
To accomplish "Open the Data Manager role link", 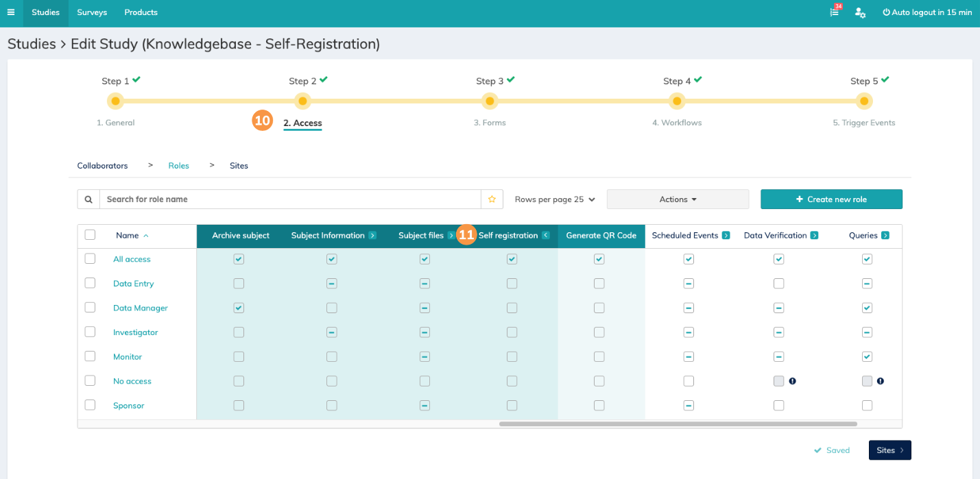I will (141, 308).
